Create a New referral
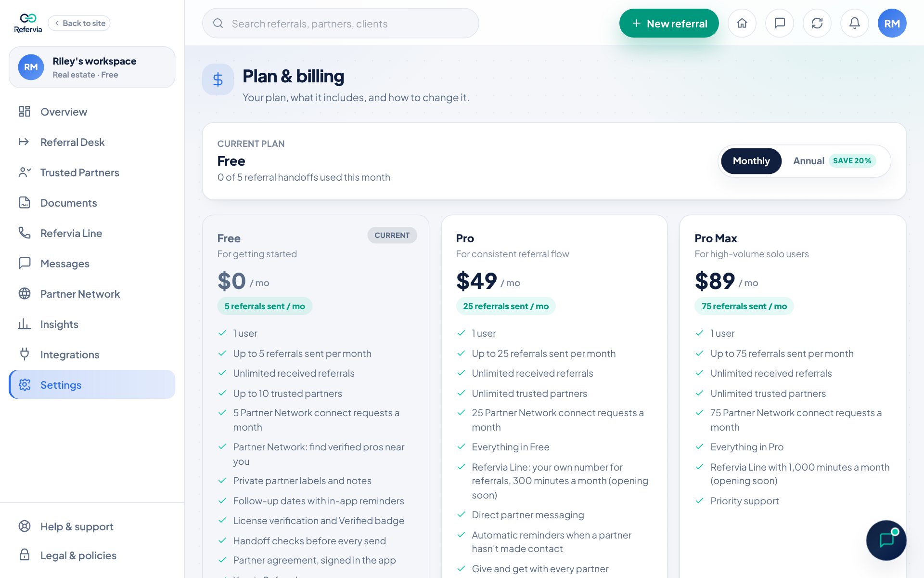The height and width of the screenshot is (578, 924). point(669,23)
